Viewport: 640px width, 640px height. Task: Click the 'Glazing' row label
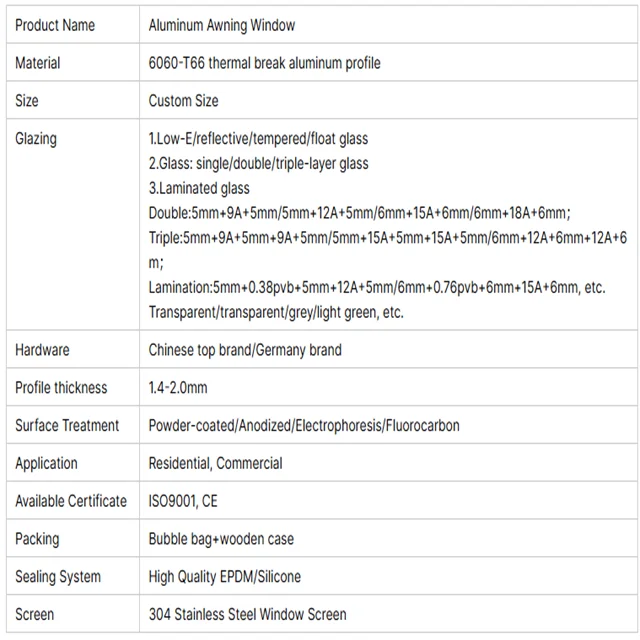click(x=36, y=139)
